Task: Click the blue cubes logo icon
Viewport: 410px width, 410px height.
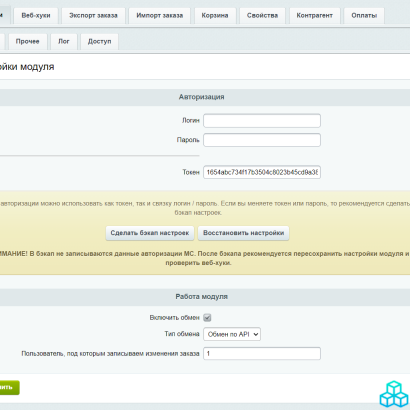Action: click(394, 394)
